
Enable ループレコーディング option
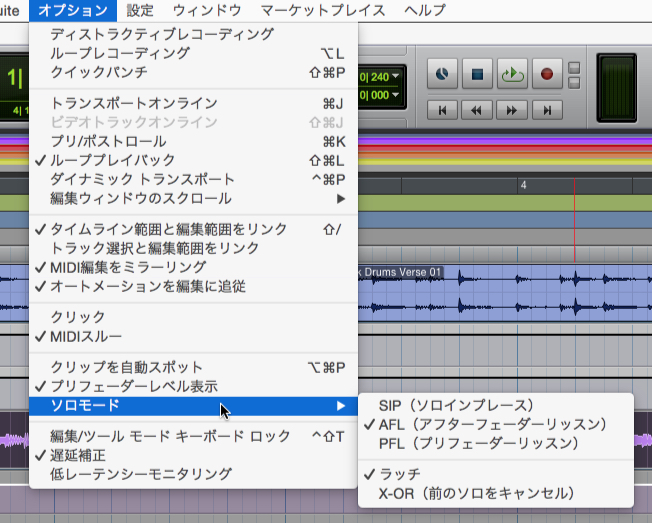(x=193, y=53)
